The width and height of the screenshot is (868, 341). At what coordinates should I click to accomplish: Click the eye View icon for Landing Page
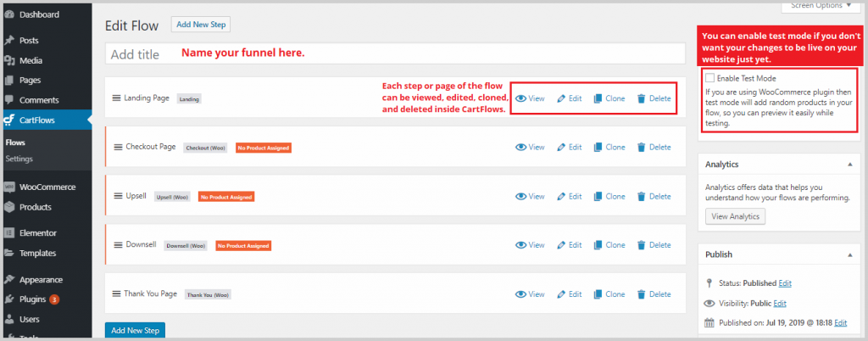520,98
